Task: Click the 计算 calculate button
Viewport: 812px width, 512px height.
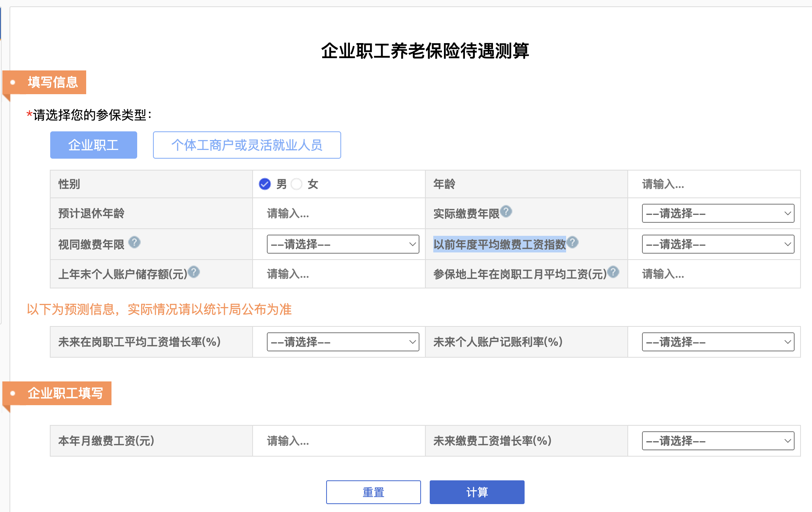Action: [x=477, y=492]
